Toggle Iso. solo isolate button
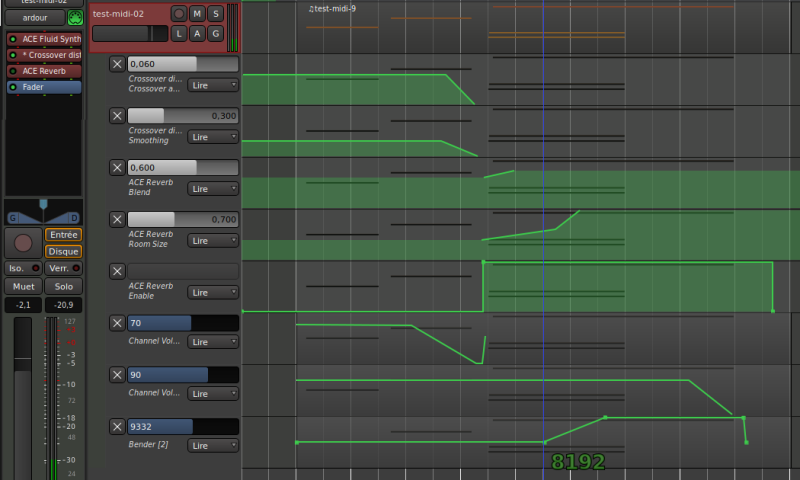 [x=23, y=268]
